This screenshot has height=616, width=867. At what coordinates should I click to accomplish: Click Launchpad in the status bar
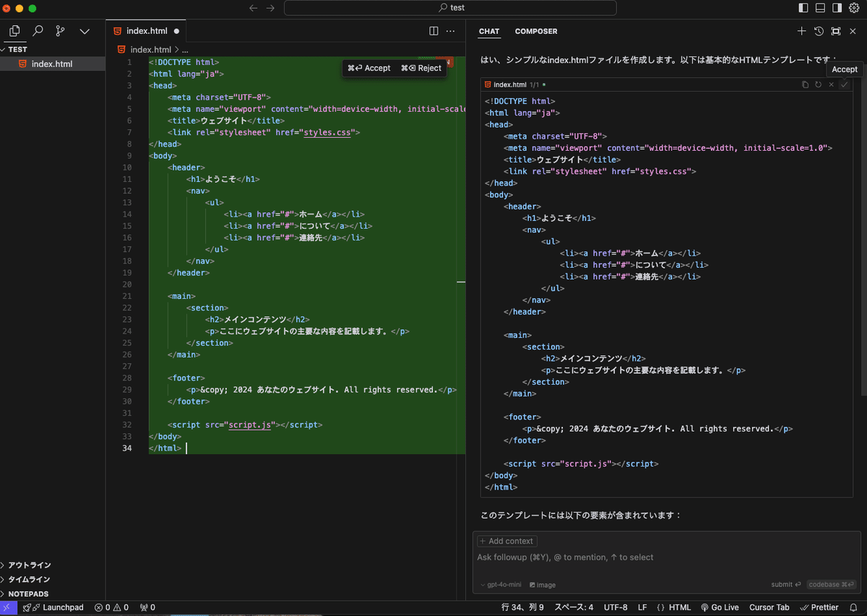click(53, 608)
